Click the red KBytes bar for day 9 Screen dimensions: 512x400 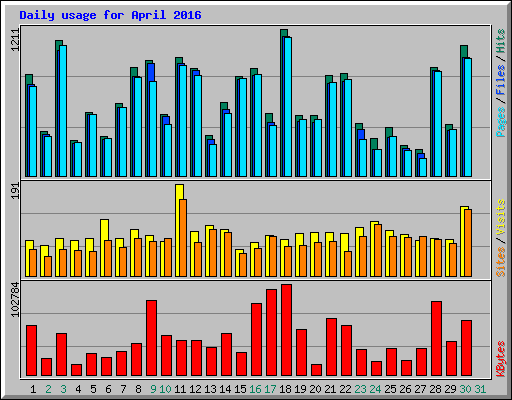click(x=151, y=338)
